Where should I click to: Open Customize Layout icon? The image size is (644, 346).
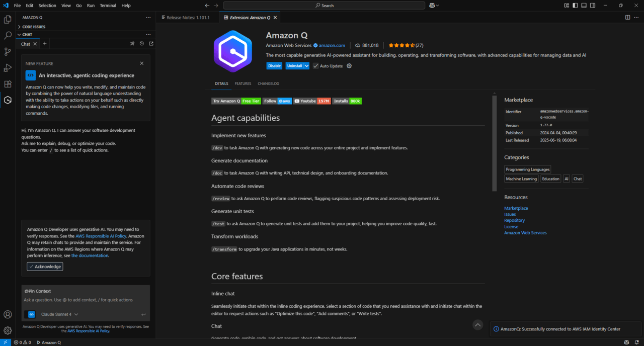coord(567,6)
